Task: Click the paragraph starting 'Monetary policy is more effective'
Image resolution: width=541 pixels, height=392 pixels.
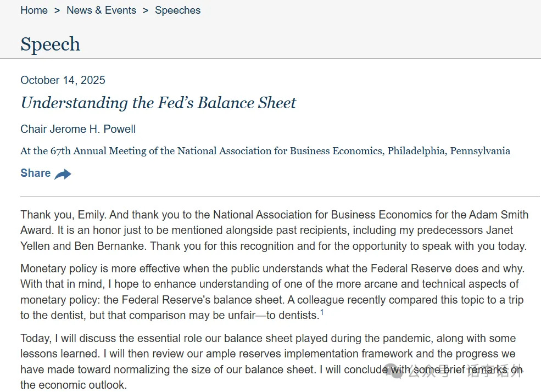Action: point(272,292)
